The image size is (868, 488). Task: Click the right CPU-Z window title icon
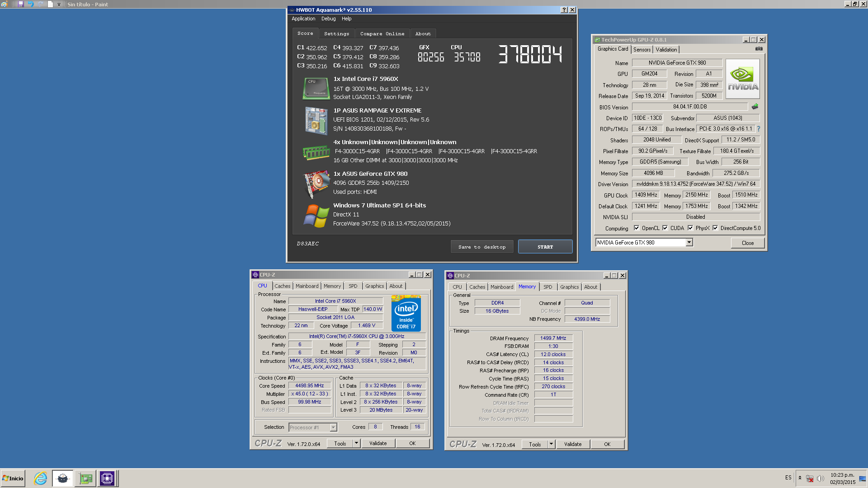click(x=450, y=276)
